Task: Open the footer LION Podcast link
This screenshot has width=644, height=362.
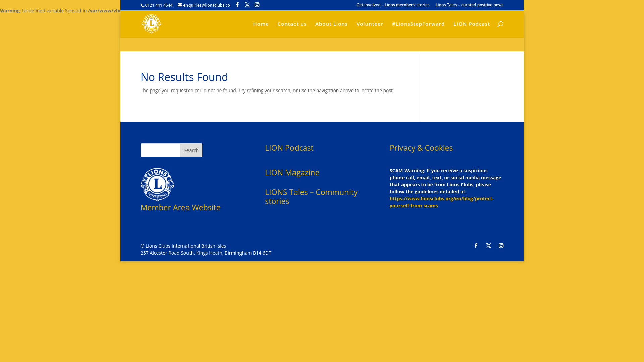Action: (x=289, y=148)
